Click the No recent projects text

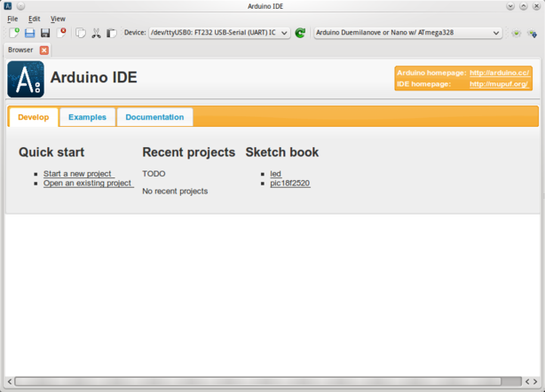pyautogui.click(x=175, y=192)
